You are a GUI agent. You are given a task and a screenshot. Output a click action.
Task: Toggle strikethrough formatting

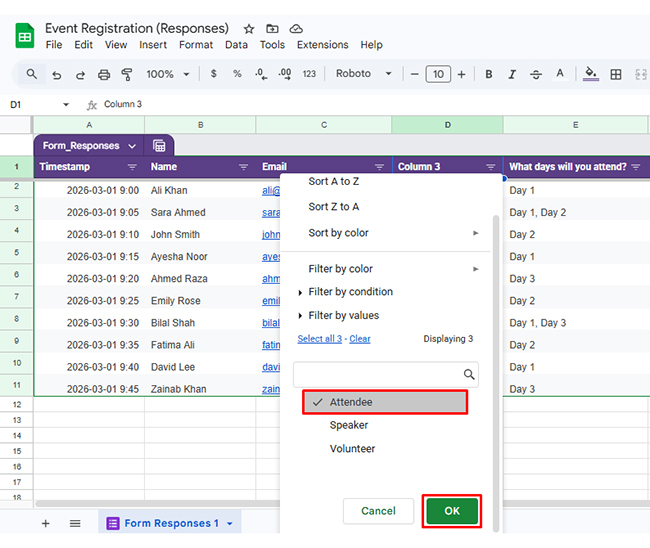point(536,75)
